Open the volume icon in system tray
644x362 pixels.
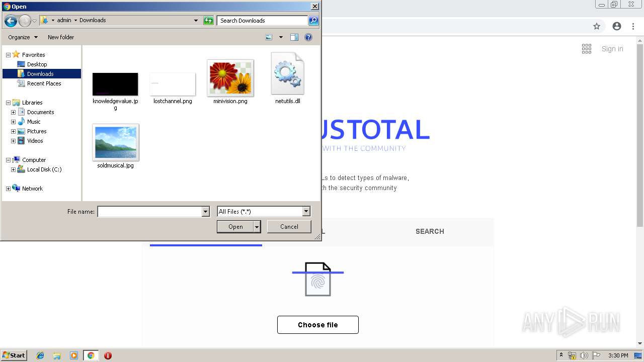pyautogui.click(x=584, y=355)
